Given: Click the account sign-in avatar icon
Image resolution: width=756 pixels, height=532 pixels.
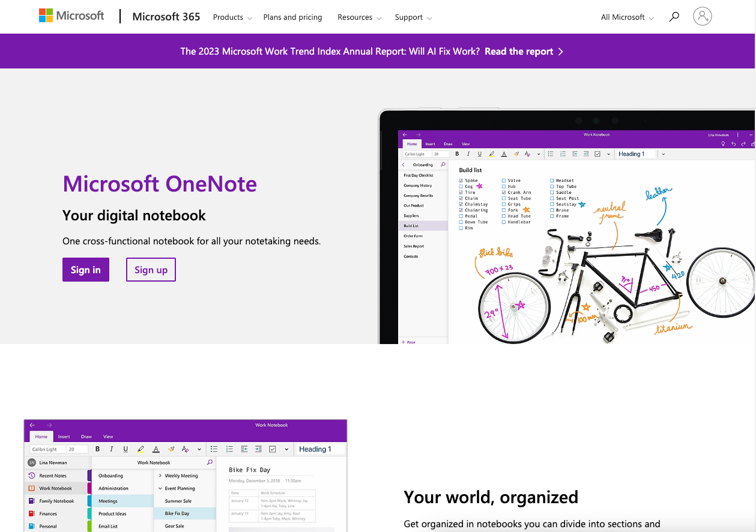Looking at the screenshot, I should click(x=702, y=16).
